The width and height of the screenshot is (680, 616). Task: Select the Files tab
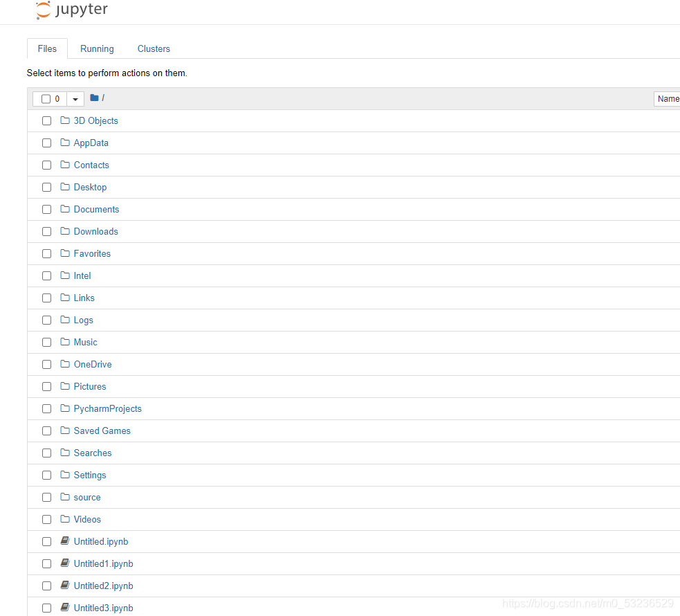[x=47, y=48]
